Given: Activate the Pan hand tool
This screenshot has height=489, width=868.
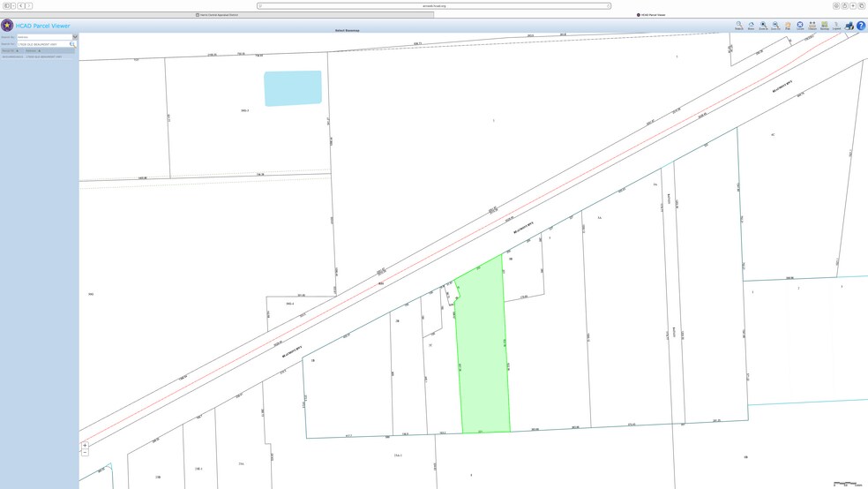Looking at the screenshot, I should tap(788, 26).
